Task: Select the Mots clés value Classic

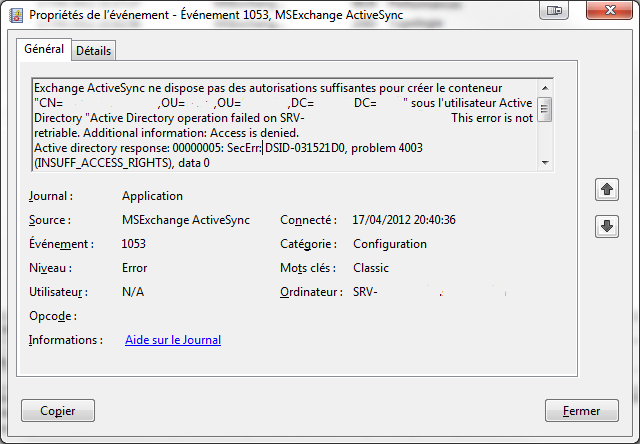Action: click(x=371, y=268)
